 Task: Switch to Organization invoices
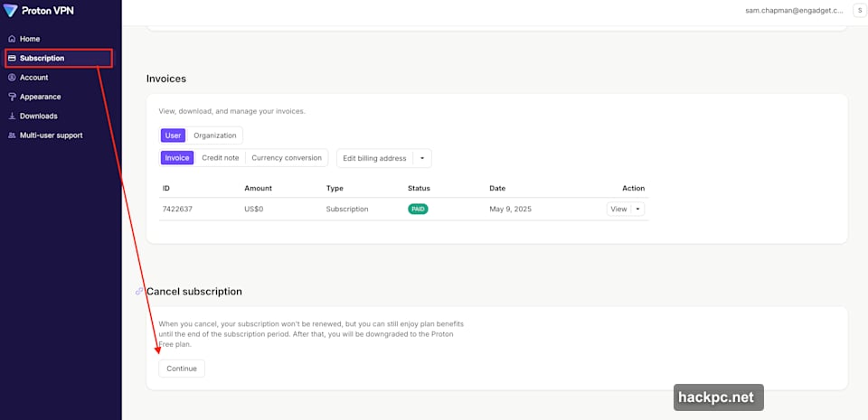pos(215,135)
